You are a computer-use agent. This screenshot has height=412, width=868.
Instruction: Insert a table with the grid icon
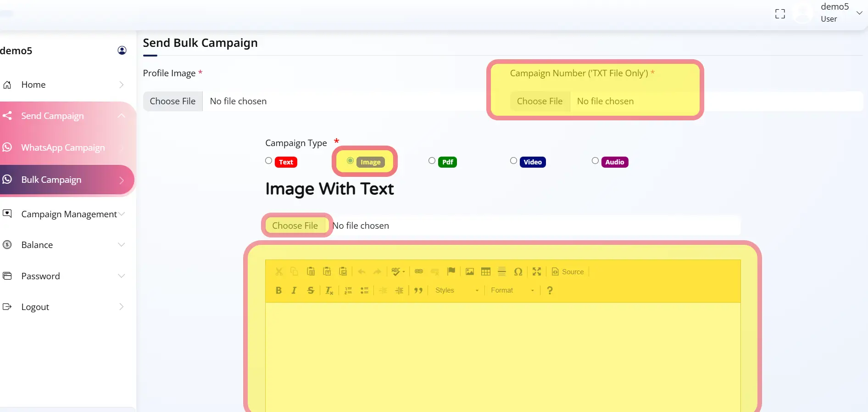pyautogui.click(x=486, y=271)
